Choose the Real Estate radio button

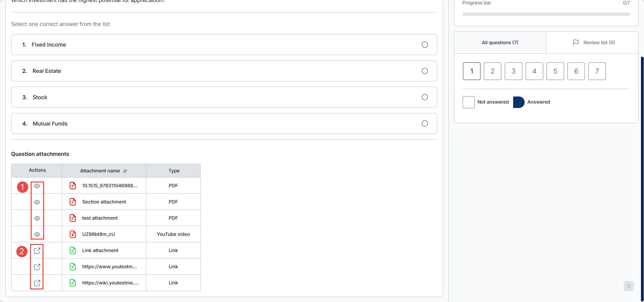pos(425,71)
